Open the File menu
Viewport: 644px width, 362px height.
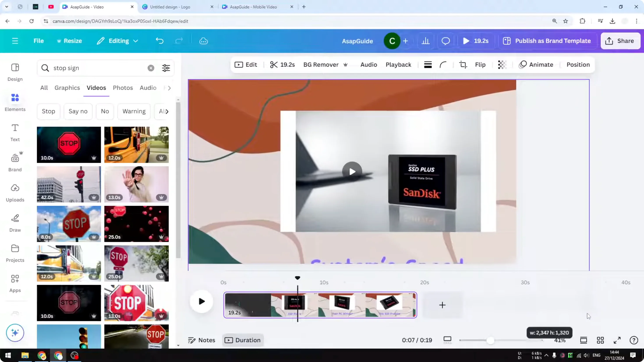click(x=39, y=41)
